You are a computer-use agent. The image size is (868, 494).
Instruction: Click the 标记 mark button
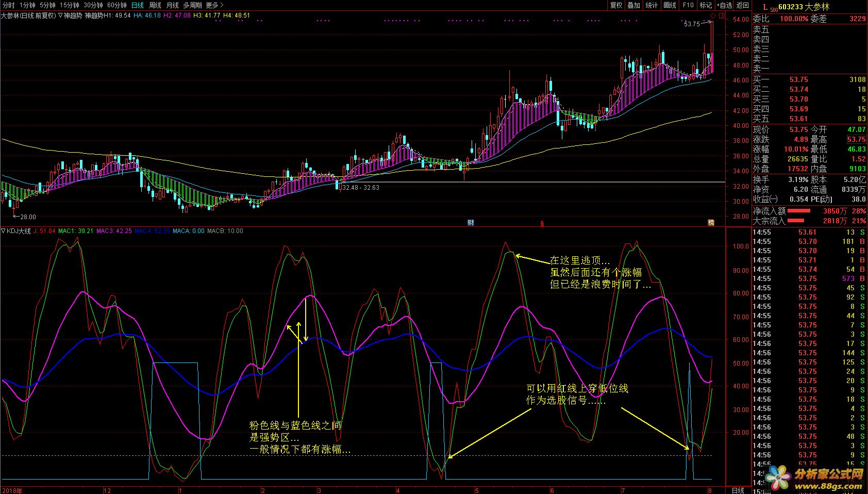pos(706,5)
